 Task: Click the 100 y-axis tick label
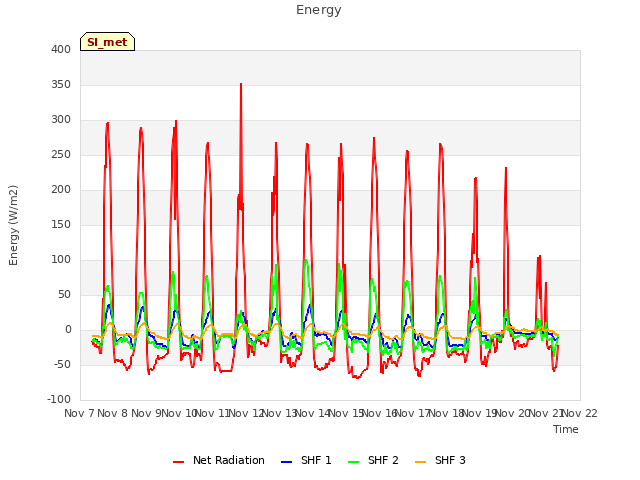pos(61,260)
